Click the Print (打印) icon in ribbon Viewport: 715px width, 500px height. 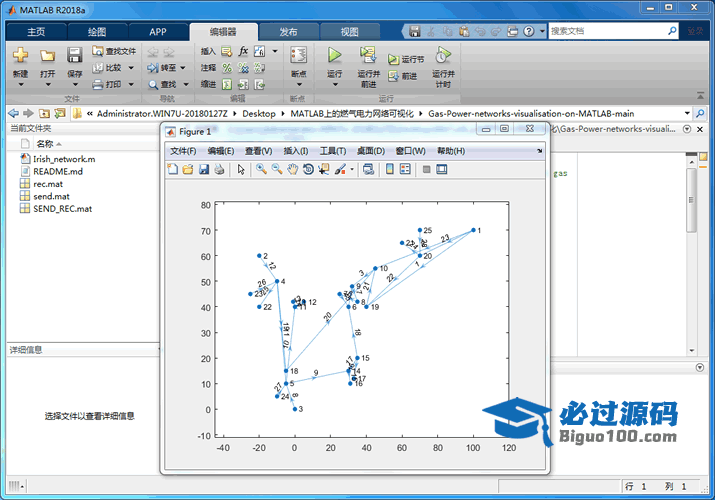pyautogui.click(x=98, y=84)
